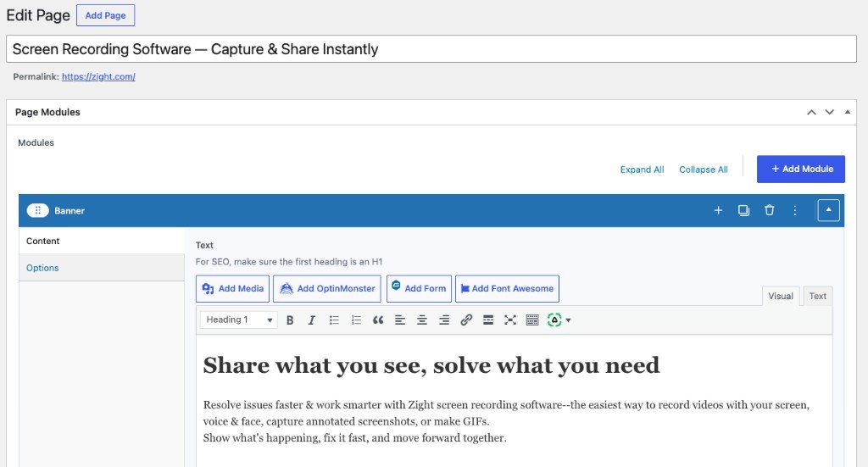Select the Options tab in Banner module
This screenshot has width=868, height=467.
click(x=102, y=268)
